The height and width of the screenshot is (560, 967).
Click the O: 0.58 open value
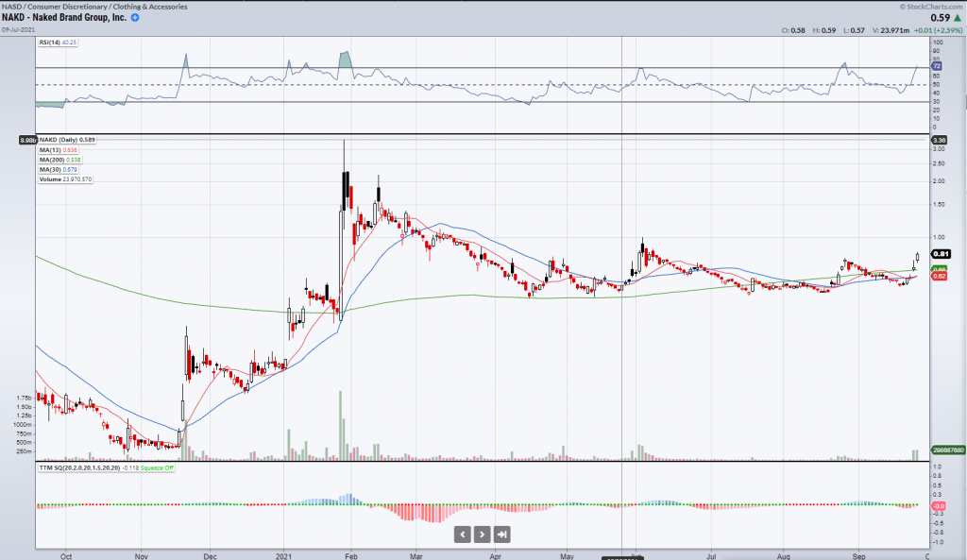(x=793, y=30)
